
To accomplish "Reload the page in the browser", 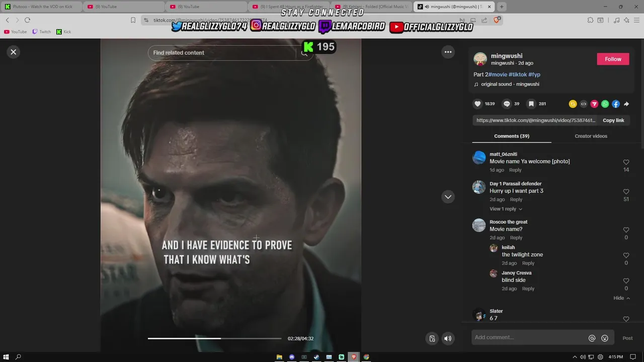I will coord(27,20).
